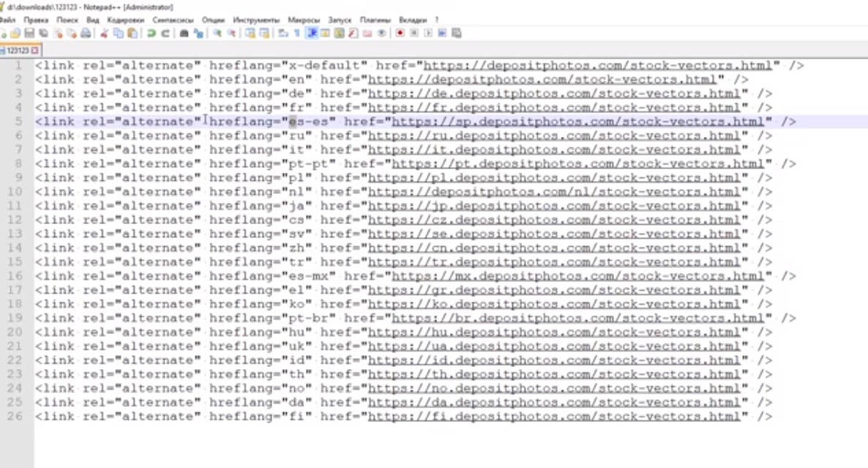Toggle the indent guide toolbar button
Image resolution: width=868 pixels, height=468 pixels.
point(312,33)
